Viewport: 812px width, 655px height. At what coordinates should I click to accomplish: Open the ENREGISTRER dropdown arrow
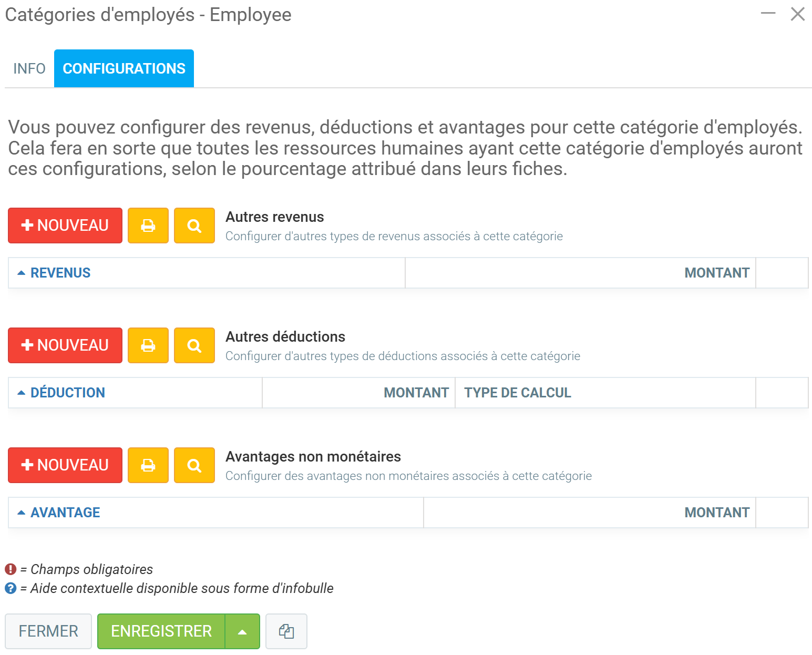[242, 631]
